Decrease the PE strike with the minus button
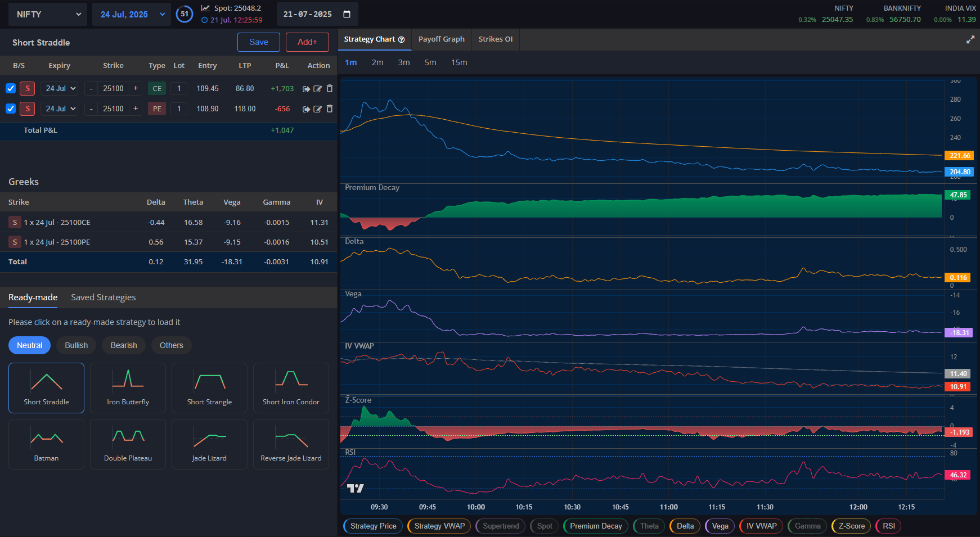980x537 pixels. point(91,109)
